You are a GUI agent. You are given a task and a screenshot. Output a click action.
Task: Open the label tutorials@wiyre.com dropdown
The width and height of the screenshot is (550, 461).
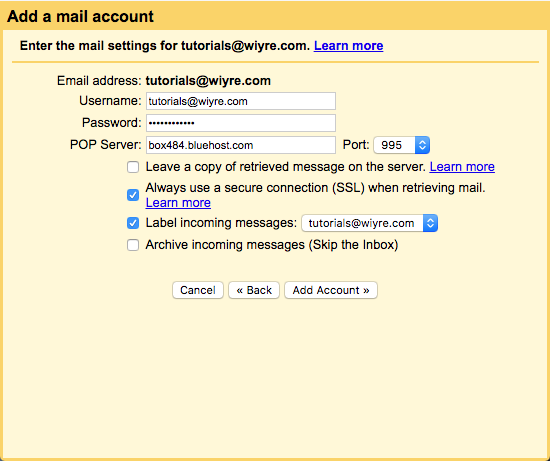pyautogui.click(x=369, y=223)
